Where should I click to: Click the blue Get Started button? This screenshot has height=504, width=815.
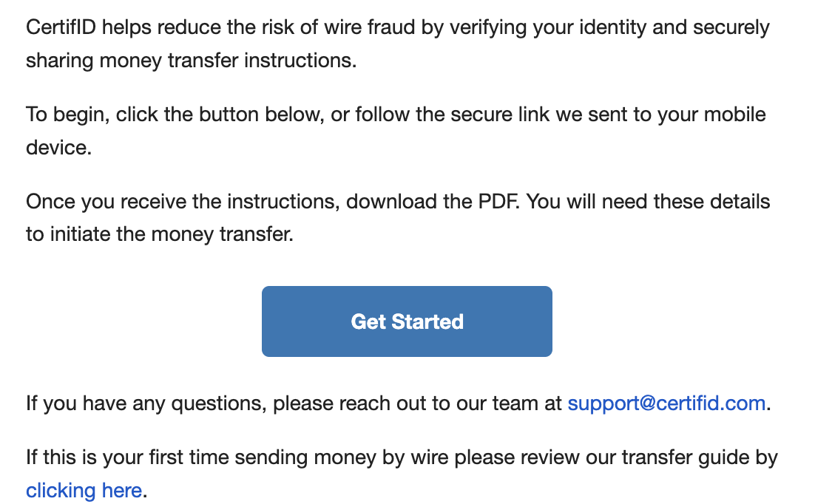[x=407, y=321]
